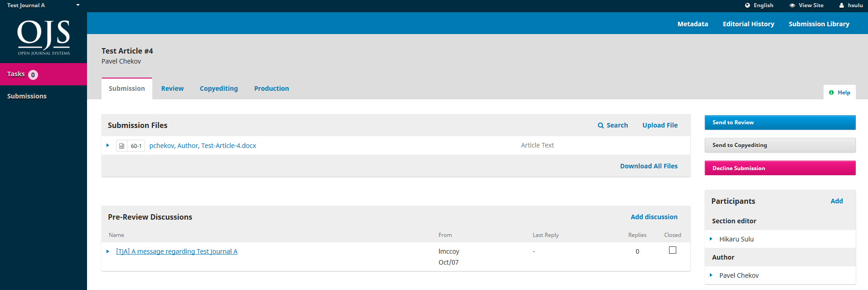868x290 pixels.
Task: Click the eye icon beside View Site
Action: [792, 5]
